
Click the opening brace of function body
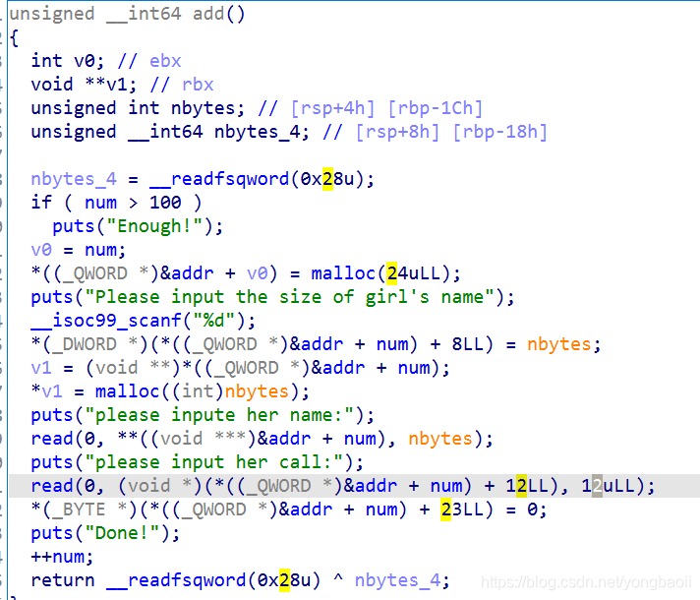(x=14, y=38)
